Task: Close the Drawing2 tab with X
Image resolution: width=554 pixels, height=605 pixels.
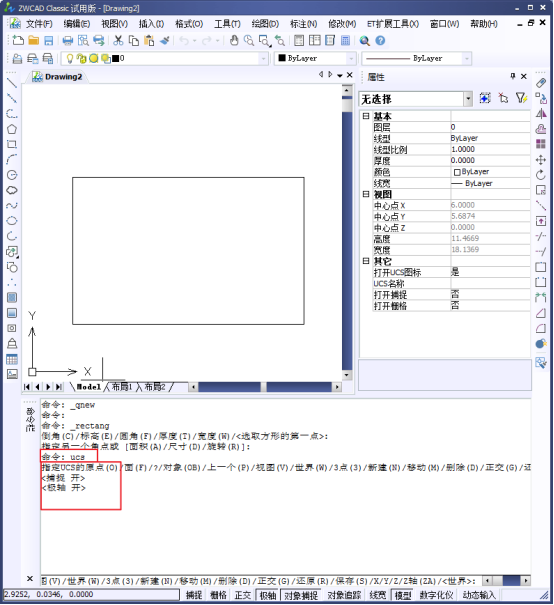Action: (x=350, y=75)
